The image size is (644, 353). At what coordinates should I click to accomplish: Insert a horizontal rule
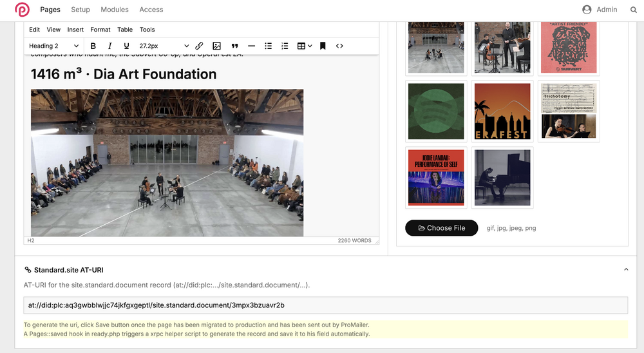tap(251, 46)
